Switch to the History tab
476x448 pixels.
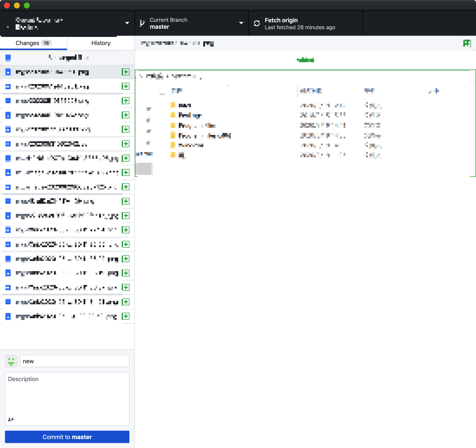(101, 43)
